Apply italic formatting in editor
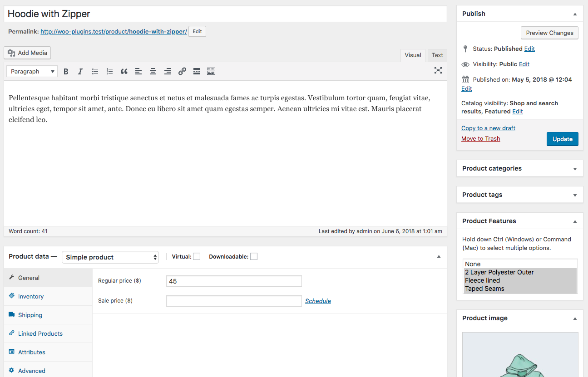This screenshot has width=588, height=377. [x=80, y=71]
